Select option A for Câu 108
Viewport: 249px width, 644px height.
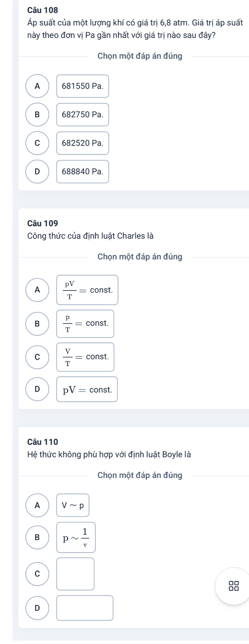pos(37,86)
